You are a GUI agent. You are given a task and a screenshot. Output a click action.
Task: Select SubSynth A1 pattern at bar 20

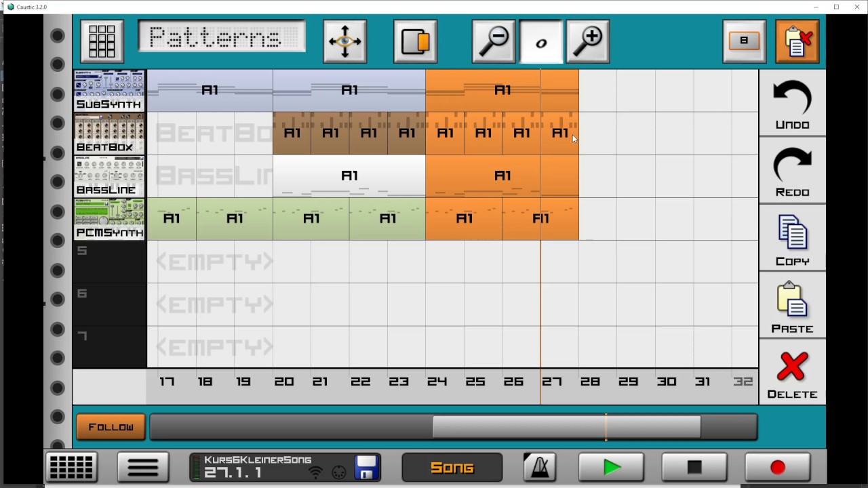point(349,90)
